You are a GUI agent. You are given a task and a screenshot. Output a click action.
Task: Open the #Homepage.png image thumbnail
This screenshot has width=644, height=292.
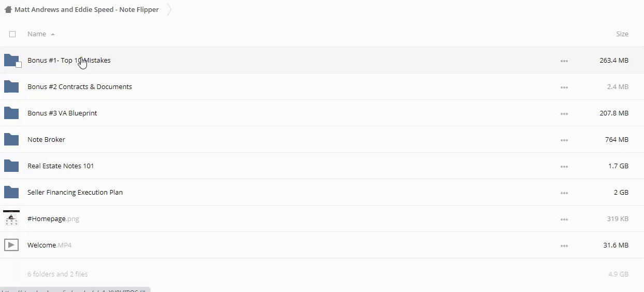11,218
